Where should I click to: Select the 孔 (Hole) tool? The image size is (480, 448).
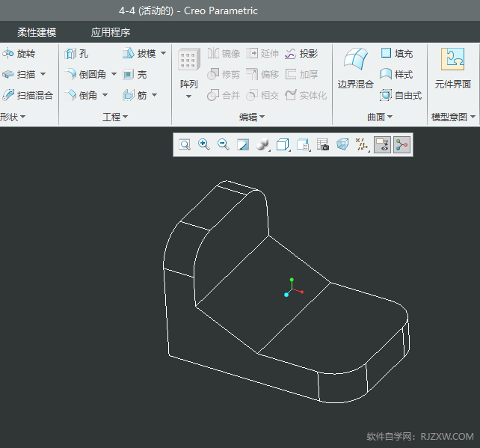pos(77,54)
